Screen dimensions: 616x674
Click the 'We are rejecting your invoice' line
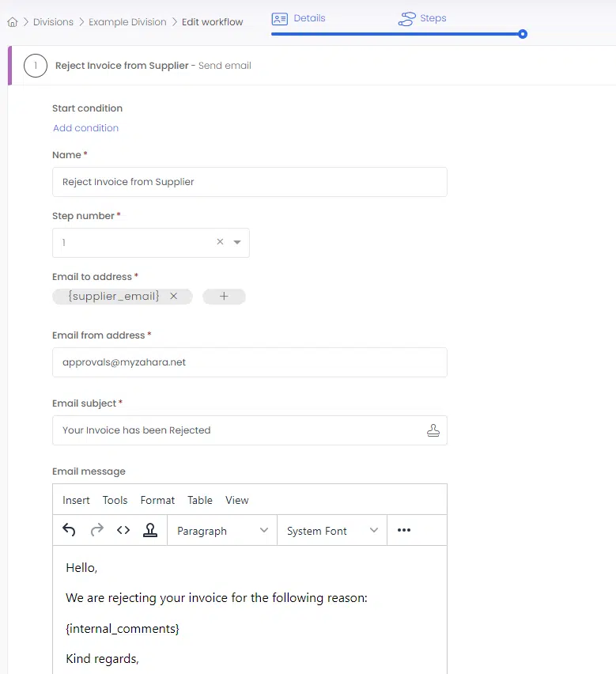coord(217,598)
